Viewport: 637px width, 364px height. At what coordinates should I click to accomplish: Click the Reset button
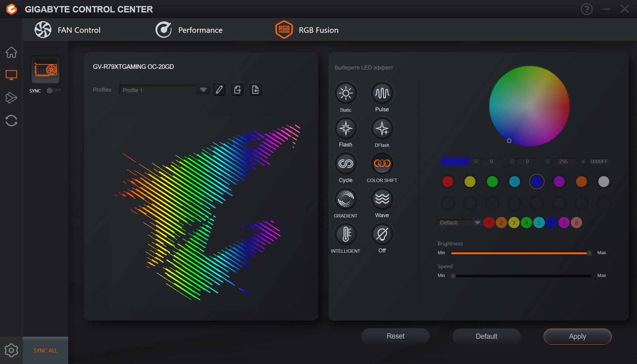tap(395, 336)
